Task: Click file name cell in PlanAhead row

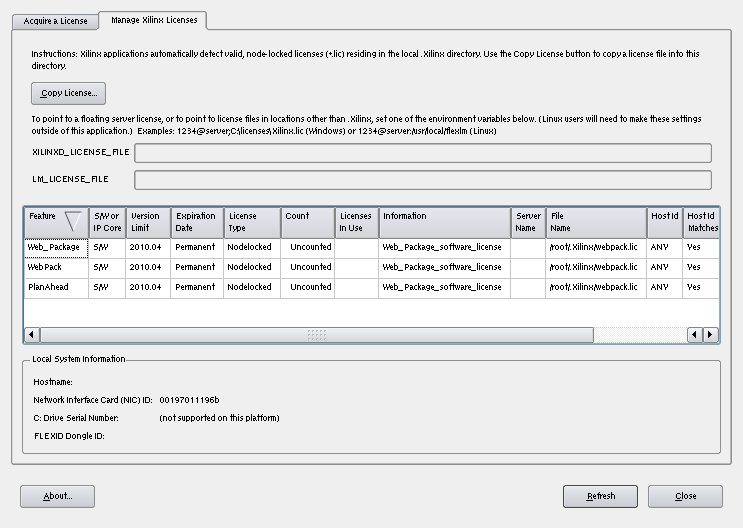Action: 597,288
